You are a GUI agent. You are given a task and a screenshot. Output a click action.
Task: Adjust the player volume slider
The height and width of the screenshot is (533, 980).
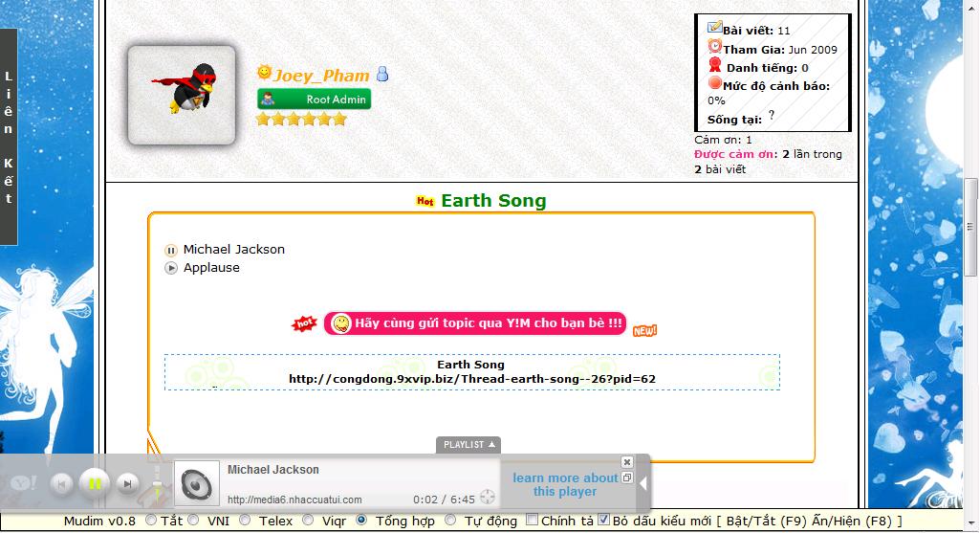[158, 483]
